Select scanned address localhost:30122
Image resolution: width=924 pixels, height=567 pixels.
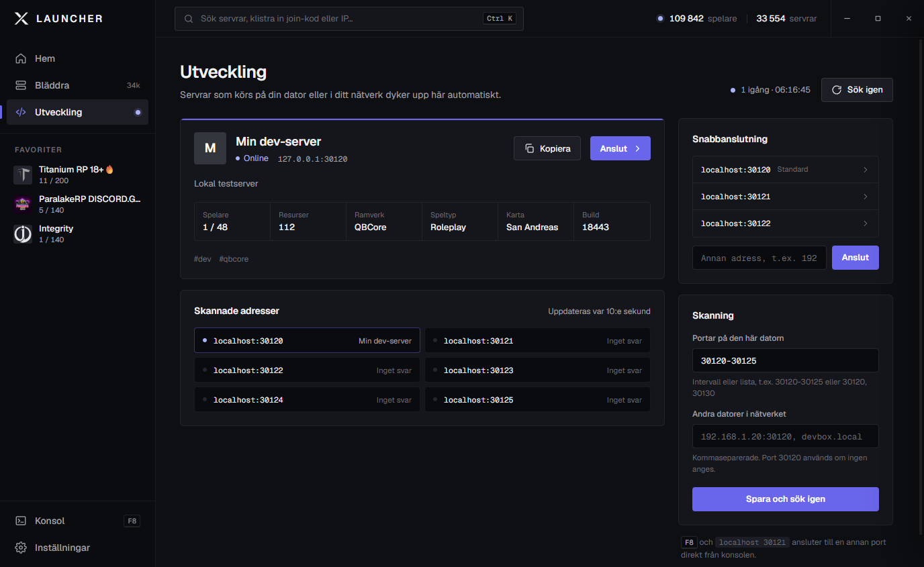pos(307,370)
